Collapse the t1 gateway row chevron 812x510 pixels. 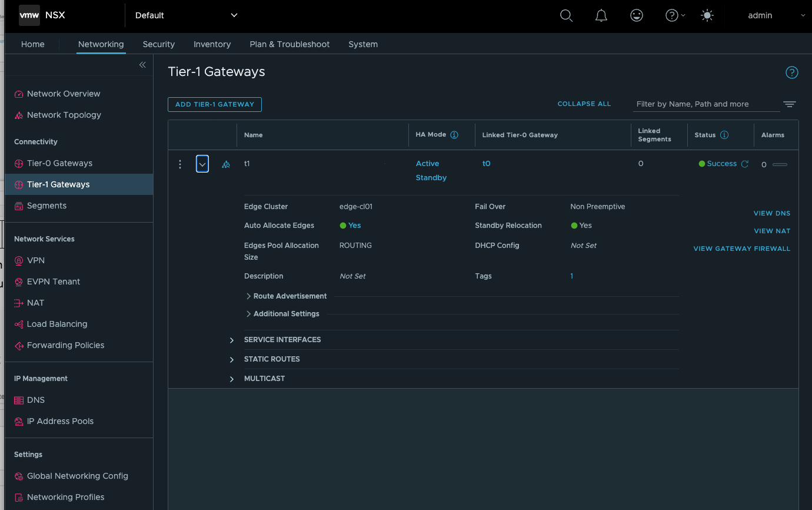click(202, 164)
